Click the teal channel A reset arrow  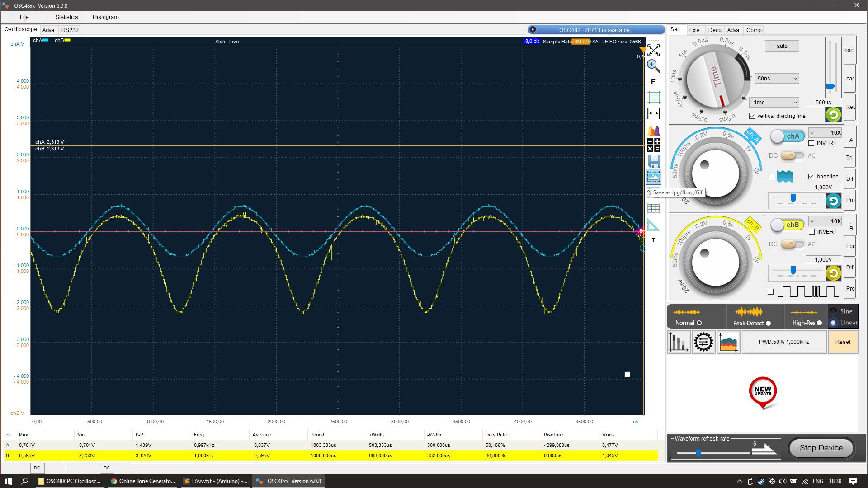pyautogui.click(x=833, y=201)
